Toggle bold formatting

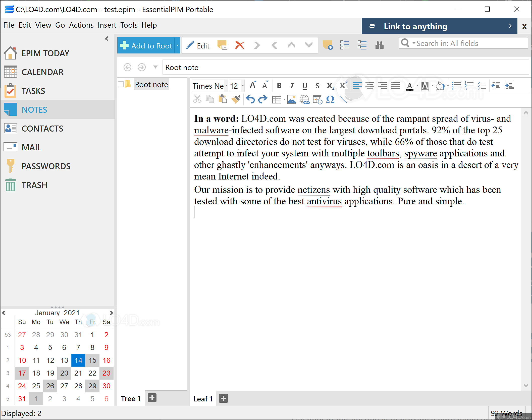[x=279, y=86]
